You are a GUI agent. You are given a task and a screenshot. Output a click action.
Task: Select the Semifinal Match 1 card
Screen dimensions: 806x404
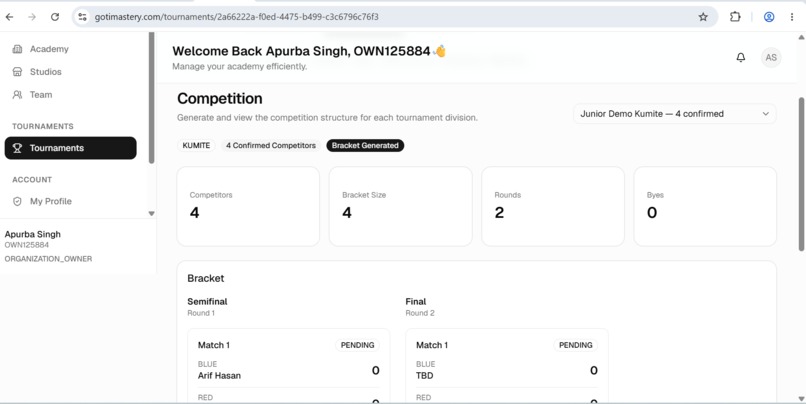pyautogui.click(x=288, y=366)
